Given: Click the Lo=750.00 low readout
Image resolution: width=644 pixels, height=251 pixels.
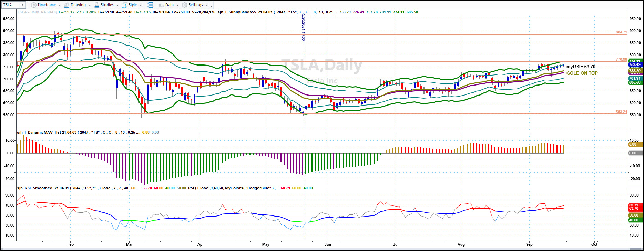Looking at the screenshot, I should [180, 12].
